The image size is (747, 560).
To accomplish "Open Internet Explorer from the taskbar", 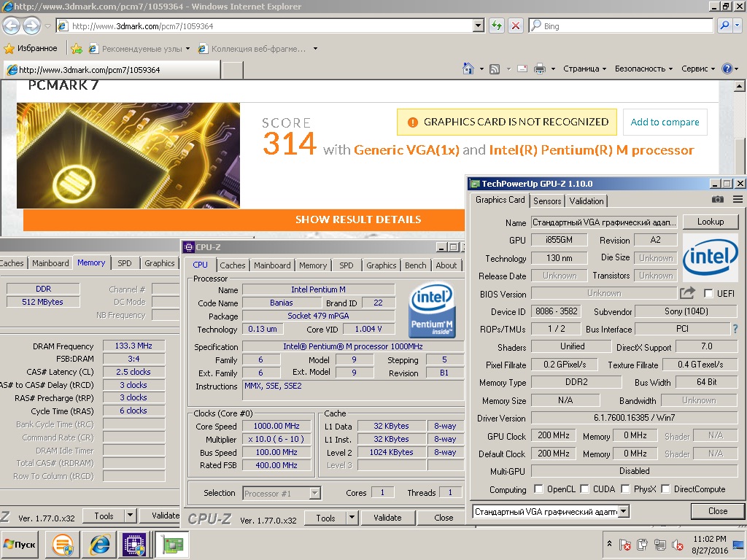I will coord(99,544).
